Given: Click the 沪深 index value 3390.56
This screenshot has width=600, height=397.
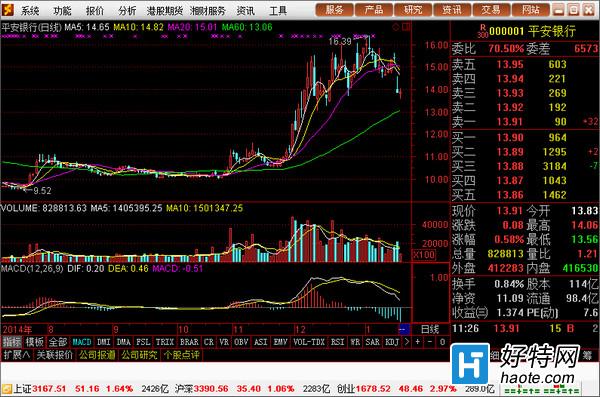Looking at the screenshot, I should tap(211, 389).
